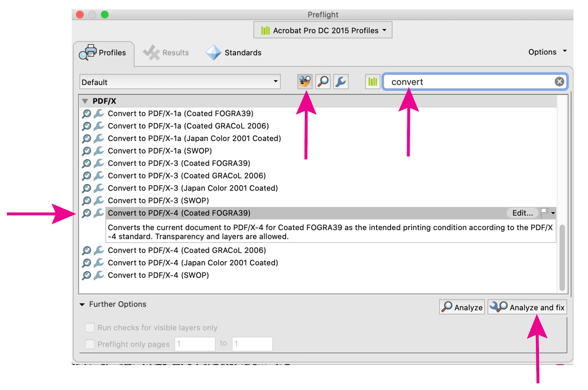Click the Edit... button

click(522, 213)
